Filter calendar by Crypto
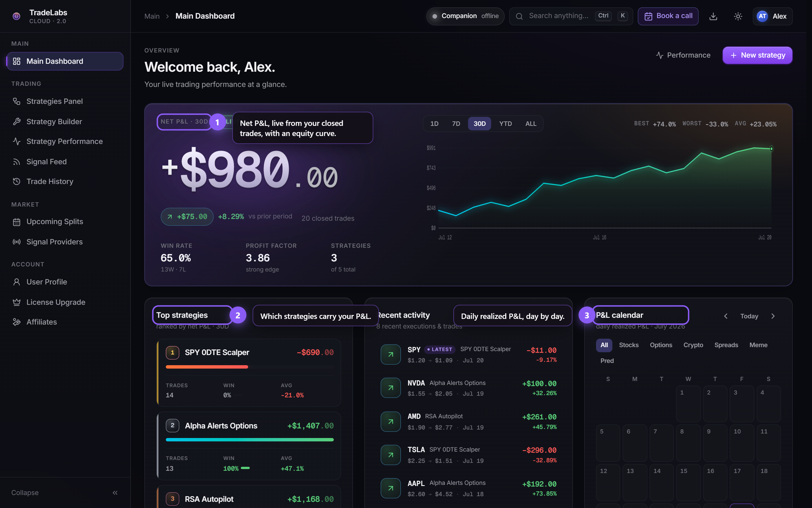Image resolution: width=812 pixels, height=508 pixels. pos(693,345)
